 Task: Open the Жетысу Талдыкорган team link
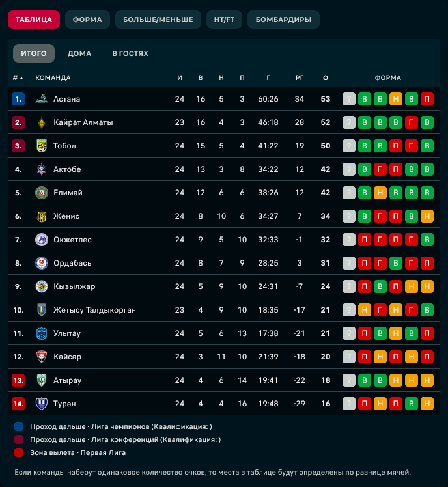coord(94,310)
